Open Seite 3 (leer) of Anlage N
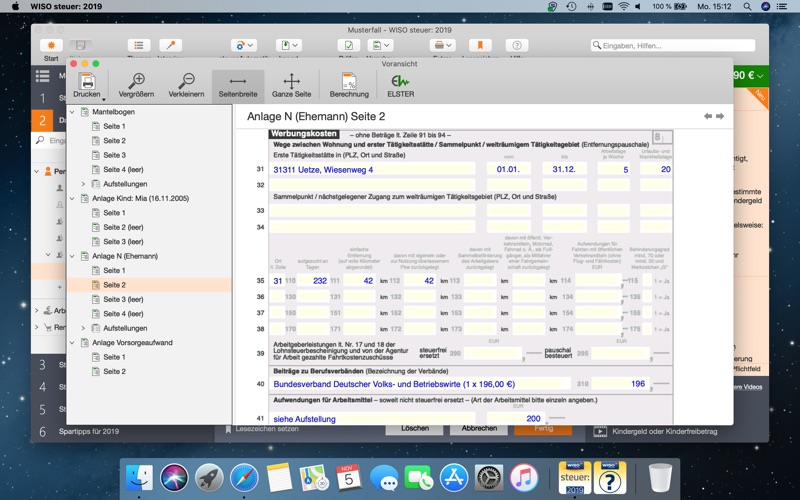The image size is (800, 500). tap(123, 299)
